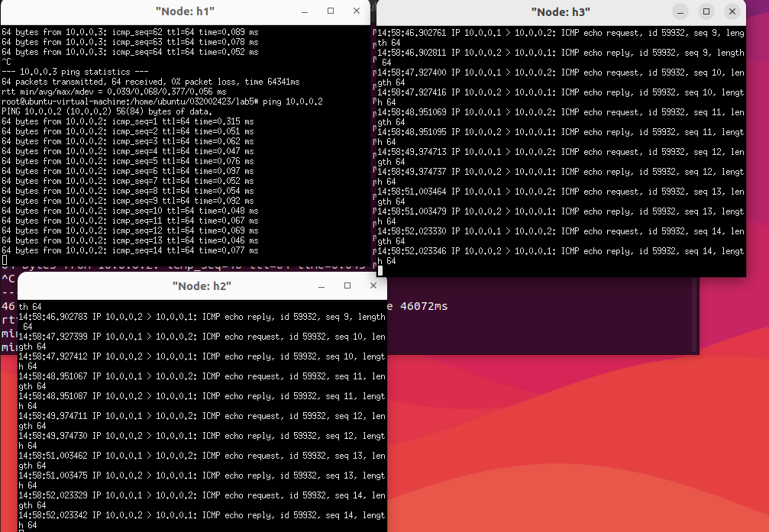The image size is (769, 532).
Task: Click h2 line 14:58:51.003462 echo request
Action: pos(202,461)
